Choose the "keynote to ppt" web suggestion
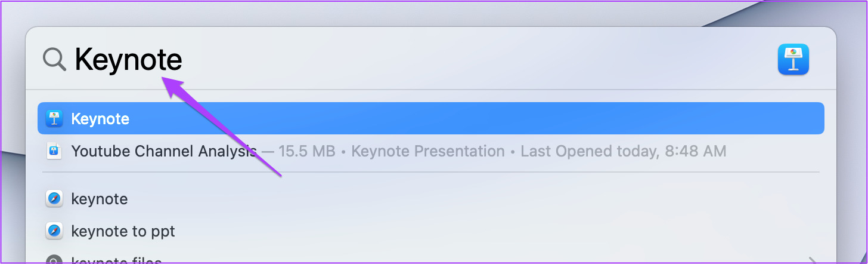 [x=431, y=231]
